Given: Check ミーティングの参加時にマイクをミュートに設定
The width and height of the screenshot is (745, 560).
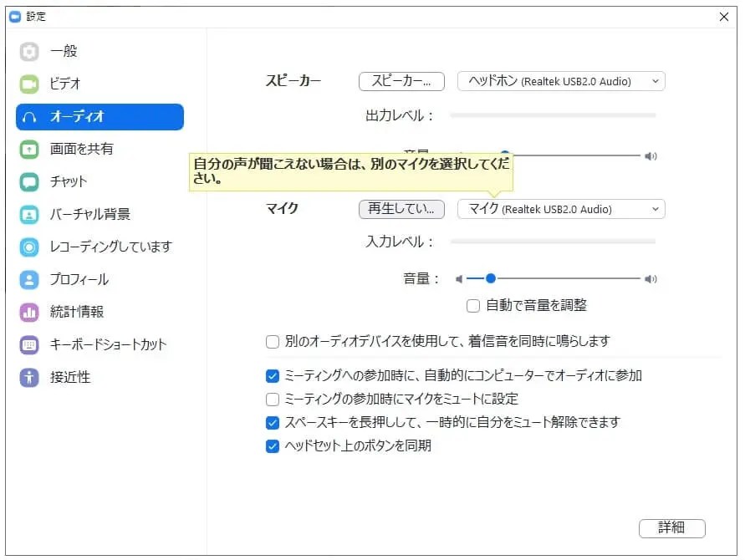Looking at the screenshot, I should [273, 400].
